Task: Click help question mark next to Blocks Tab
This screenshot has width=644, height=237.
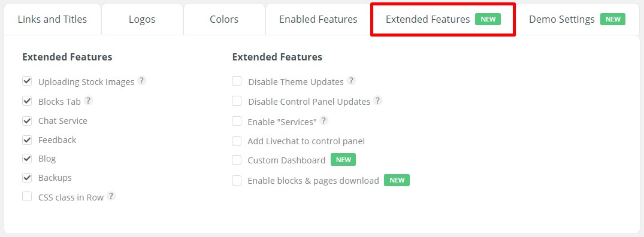Action: coord(88,100)
